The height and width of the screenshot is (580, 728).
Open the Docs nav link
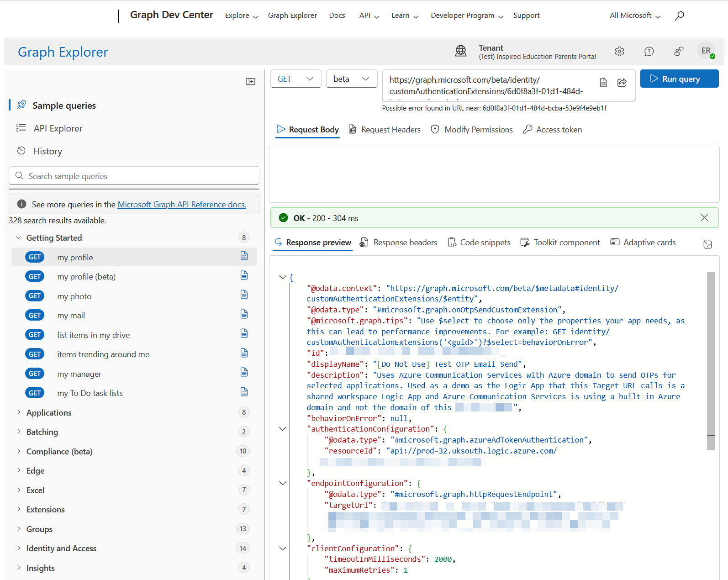click(x=337, y=16)
